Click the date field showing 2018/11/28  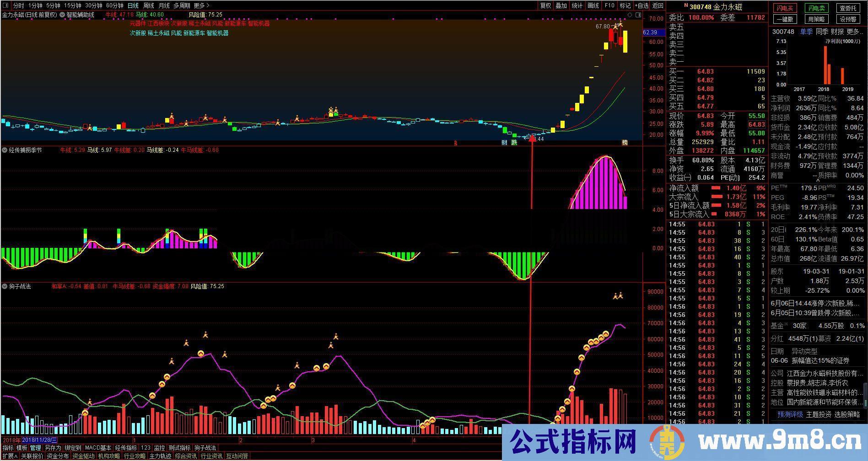tap(39, 440)
